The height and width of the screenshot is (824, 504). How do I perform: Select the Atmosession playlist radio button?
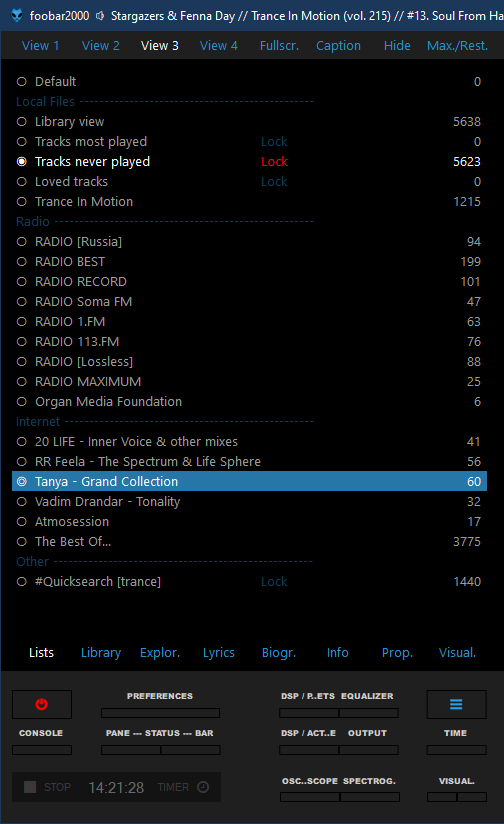[22, 521]
